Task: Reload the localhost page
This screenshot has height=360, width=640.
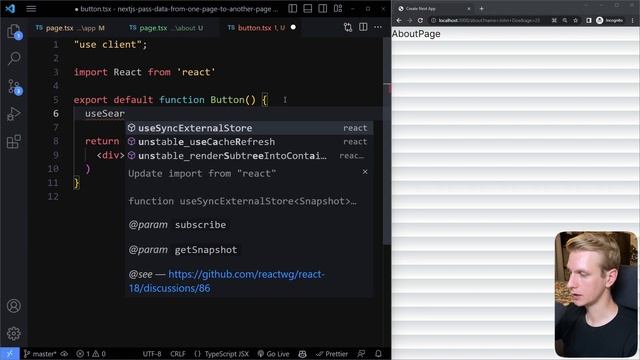Action: pyautogui.click(x=420, y=20)
